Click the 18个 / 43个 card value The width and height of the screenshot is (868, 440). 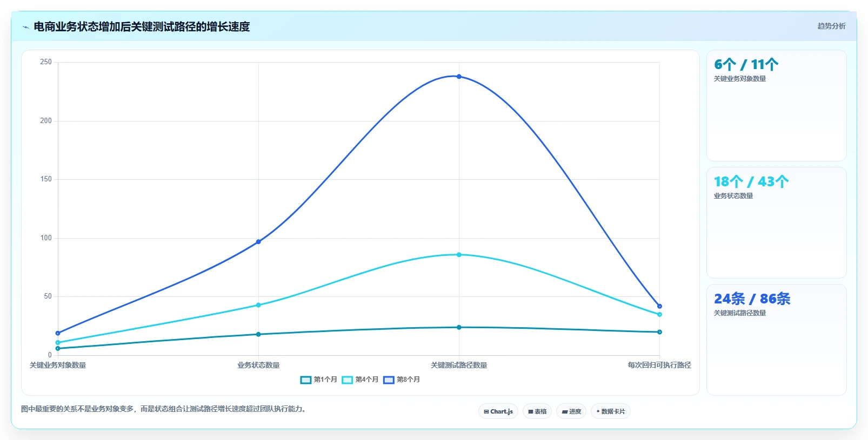751,182
